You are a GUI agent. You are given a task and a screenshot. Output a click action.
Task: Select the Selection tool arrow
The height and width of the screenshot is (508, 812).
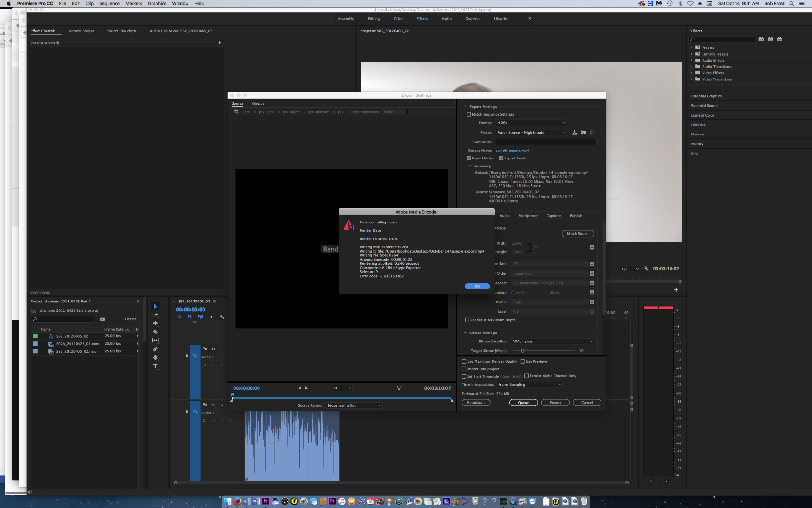156,306
